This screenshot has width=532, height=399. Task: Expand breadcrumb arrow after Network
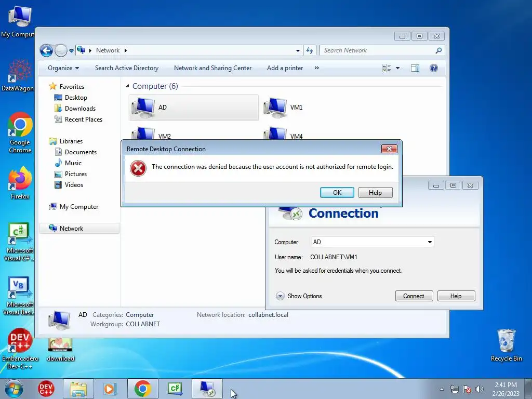(x=126, y=50)
